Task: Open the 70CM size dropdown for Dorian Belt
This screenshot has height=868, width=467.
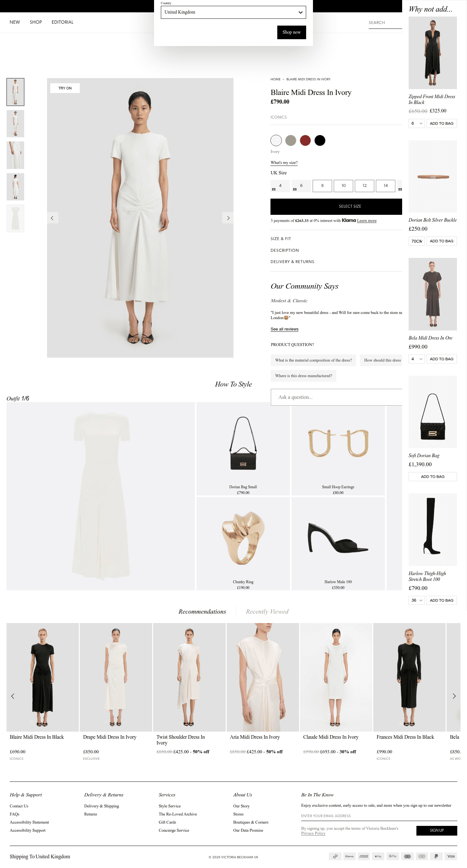Action: (416, 241)
